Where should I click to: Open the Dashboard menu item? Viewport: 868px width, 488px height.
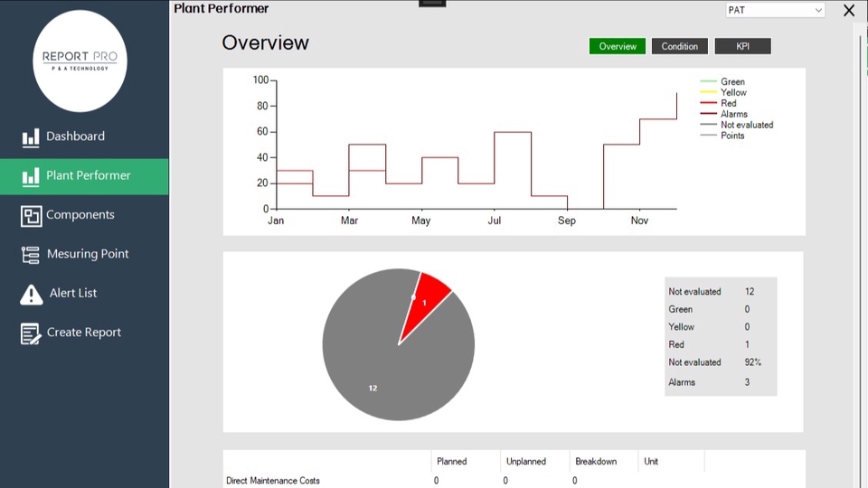click(x=84, y=136)
